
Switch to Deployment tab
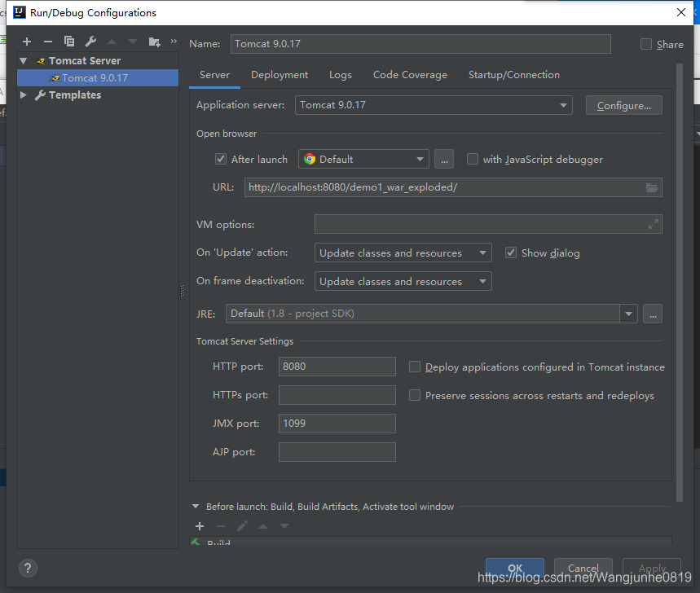[x=280, y=75]
